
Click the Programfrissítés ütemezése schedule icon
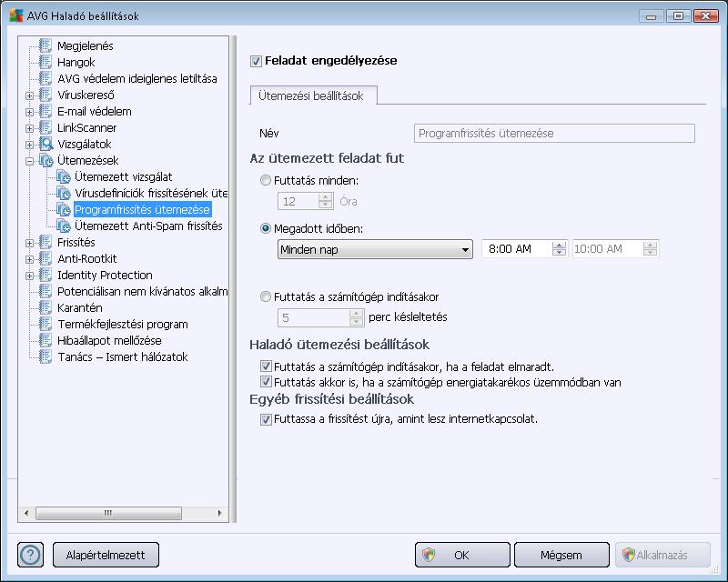coord(63,209)
